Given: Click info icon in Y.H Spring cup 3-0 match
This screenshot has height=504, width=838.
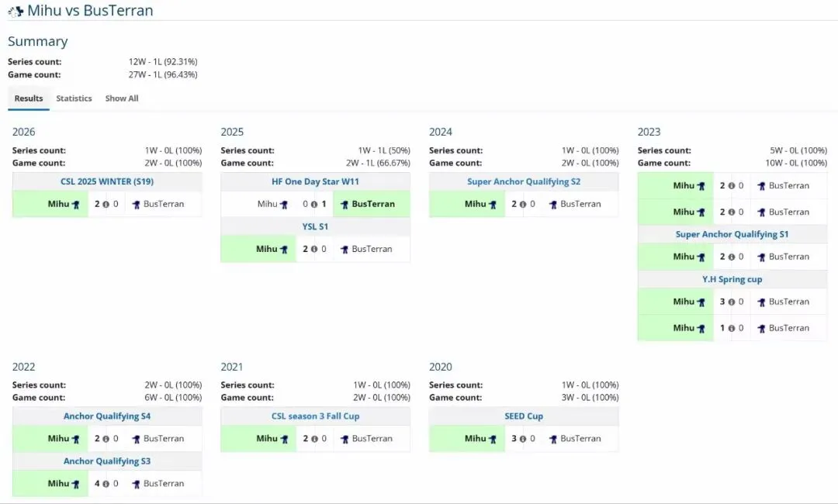Looking at the screenshot, I should tap(731, 302).
